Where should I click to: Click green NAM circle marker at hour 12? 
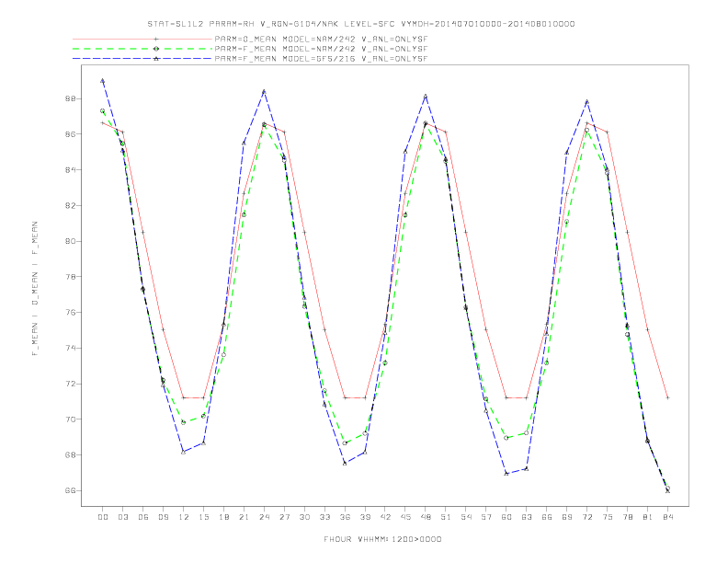point(184,422)
